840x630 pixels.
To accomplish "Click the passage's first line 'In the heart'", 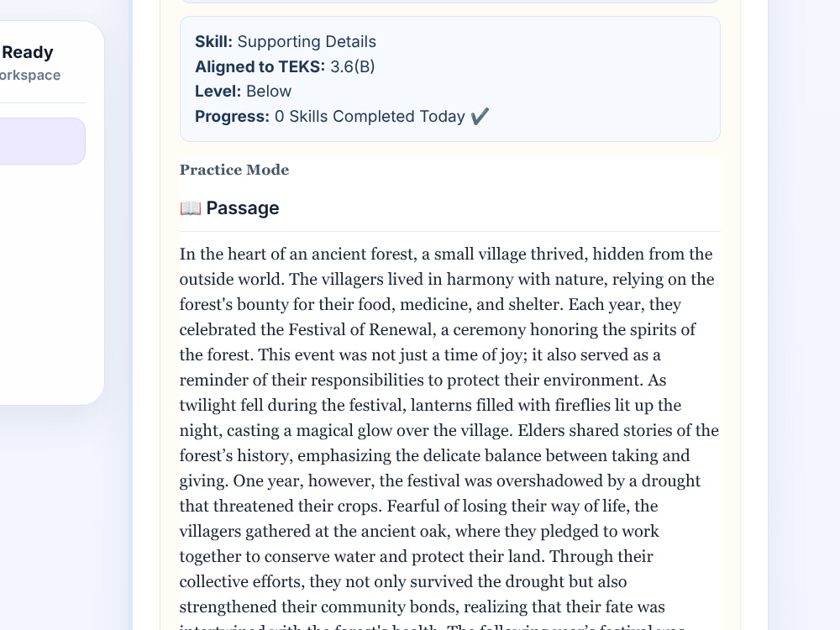I will (446, 254).
